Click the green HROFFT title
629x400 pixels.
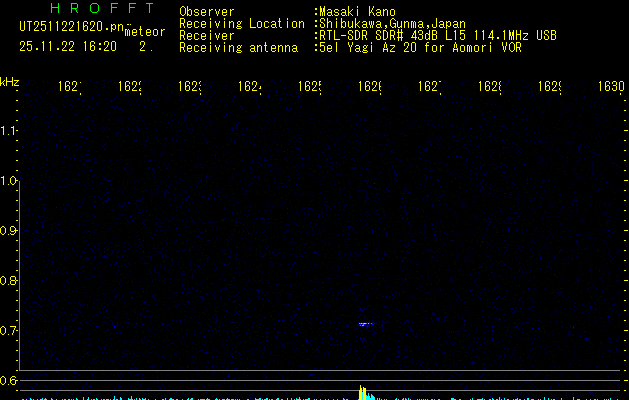(102, 8)
